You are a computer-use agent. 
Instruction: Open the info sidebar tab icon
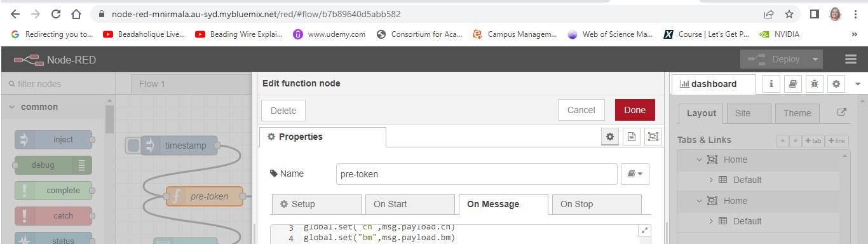tap(771, 84)
